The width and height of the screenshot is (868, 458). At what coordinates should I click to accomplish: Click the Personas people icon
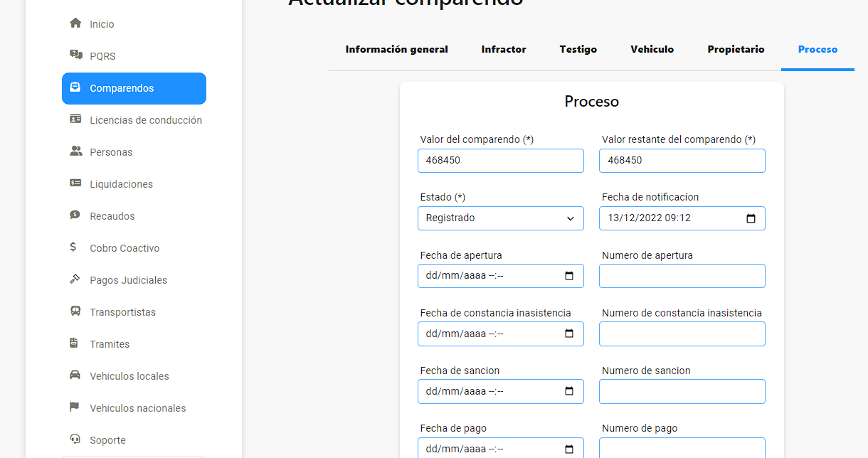pyautogui.click(x=75, y=151)
